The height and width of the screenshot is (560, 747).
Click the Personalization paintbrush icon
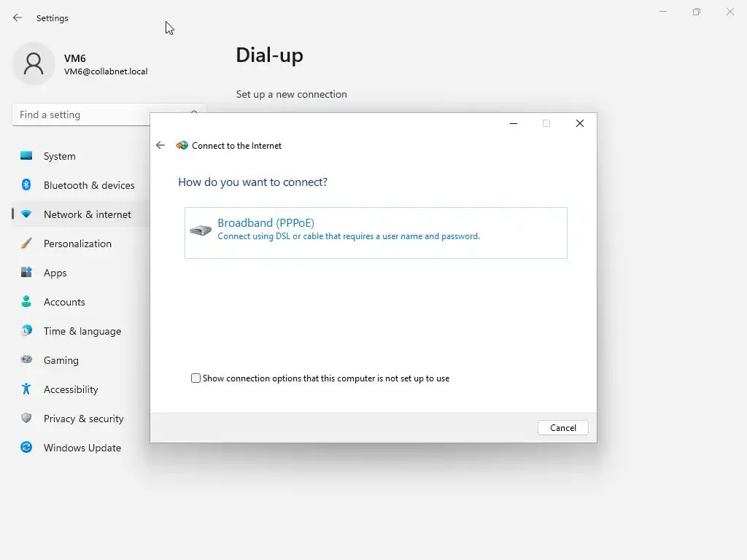pyautogui.click(x=26, y=244)
